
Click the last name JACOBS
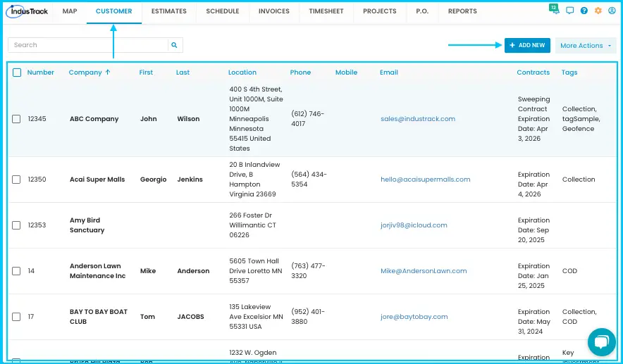191,317
